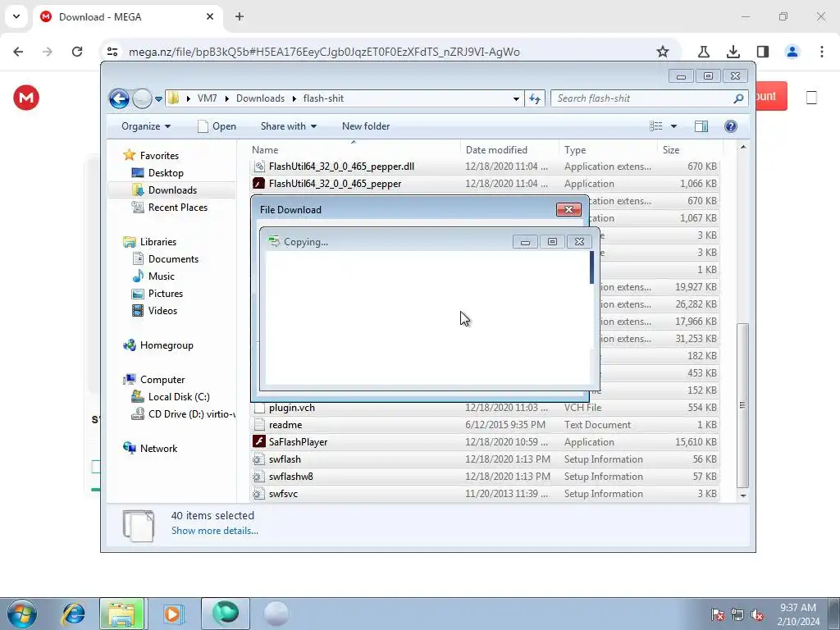This screenshot has height=630, width=840.
Task: Change the view icon button
Action: click(x=656, y=126)
